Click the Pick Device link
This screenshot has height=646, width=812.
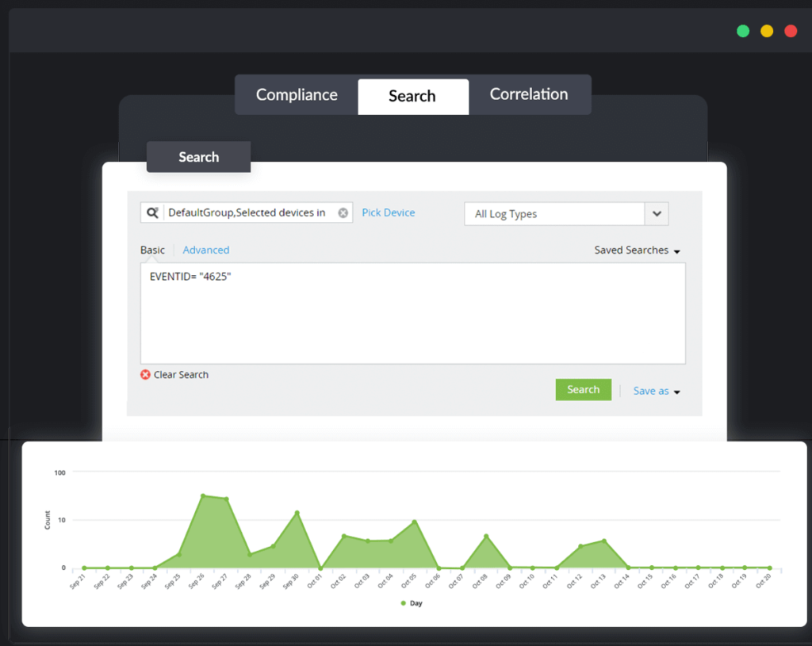388,212
